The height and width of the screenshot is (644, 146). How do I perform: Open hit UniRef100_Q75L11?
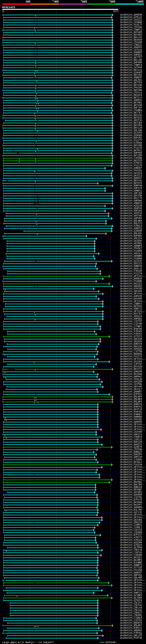coord(131,17)
